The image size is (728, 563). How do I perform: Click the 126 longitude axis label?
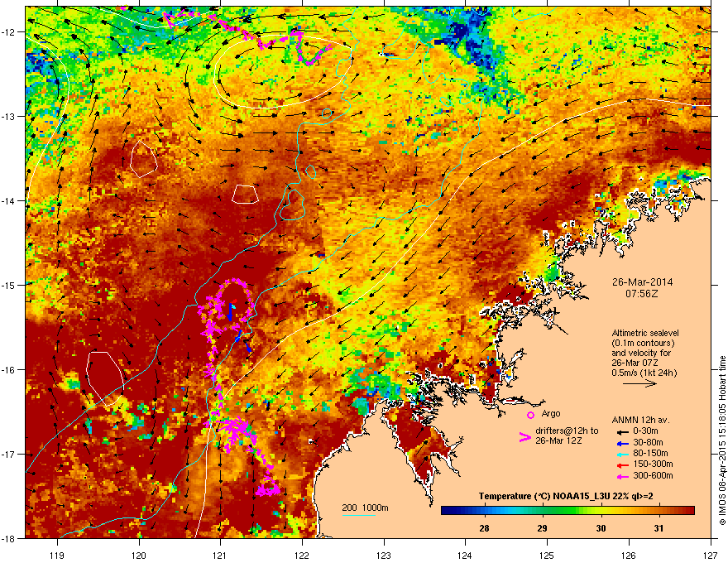[629, 555]
